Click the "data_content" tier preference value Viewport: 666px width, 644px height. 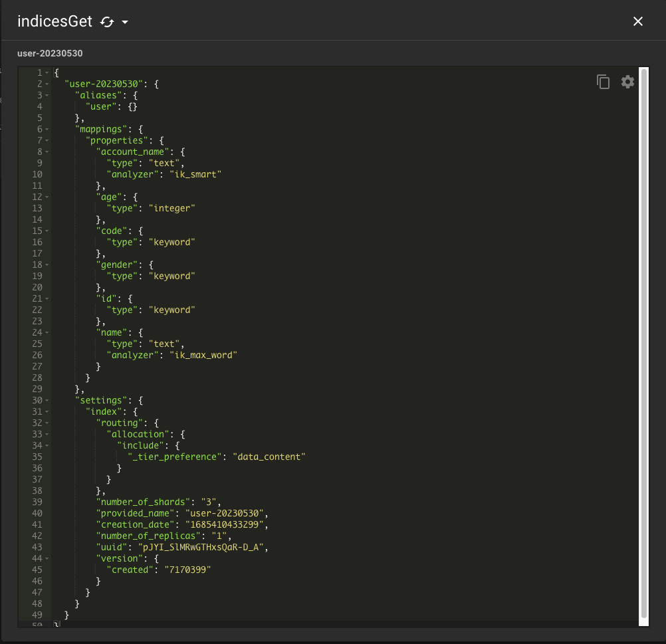click(x=269, y=457)
